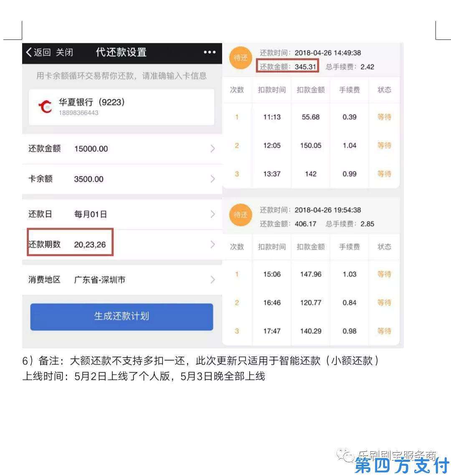Toggle the last 等待 status in lower table
Image resolution: width=451 pixels, height=476 pixels.
[384, 331]
